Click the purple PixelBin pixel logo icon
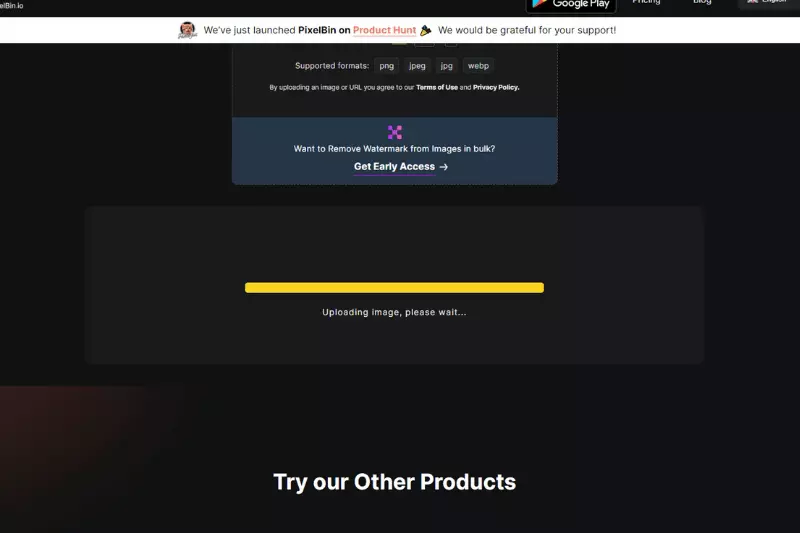 click(394, 133)
